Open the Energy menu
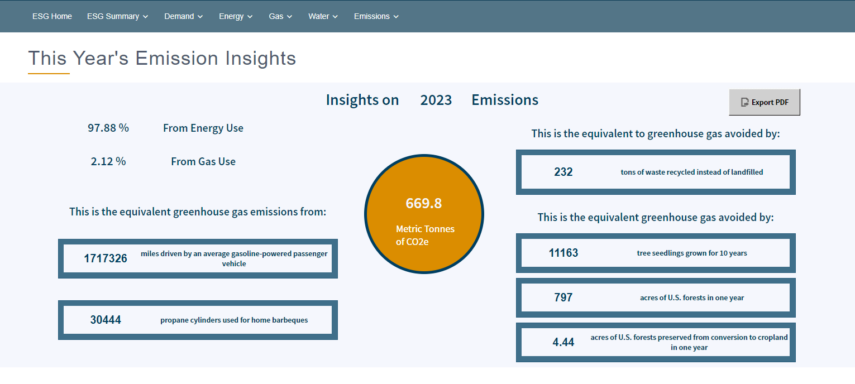Viewport: 855px width, 384px height. [x=236, y=16]
